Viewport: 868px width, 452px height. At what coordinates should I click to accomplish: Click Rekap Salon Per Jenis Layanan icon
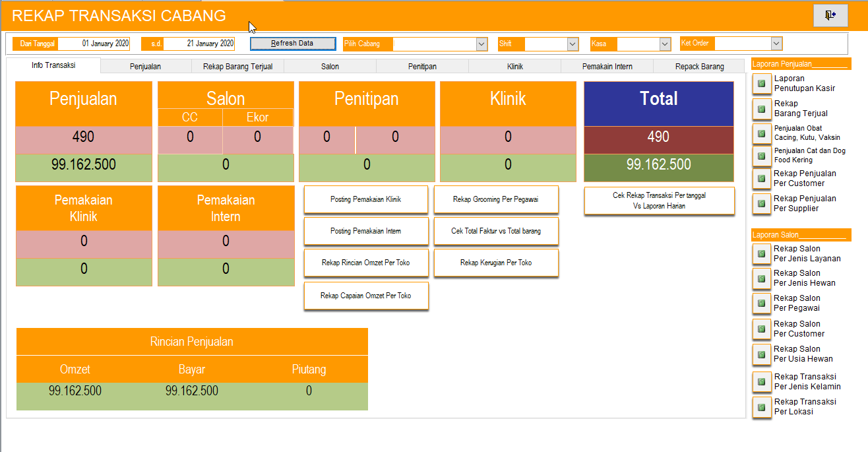761,254
